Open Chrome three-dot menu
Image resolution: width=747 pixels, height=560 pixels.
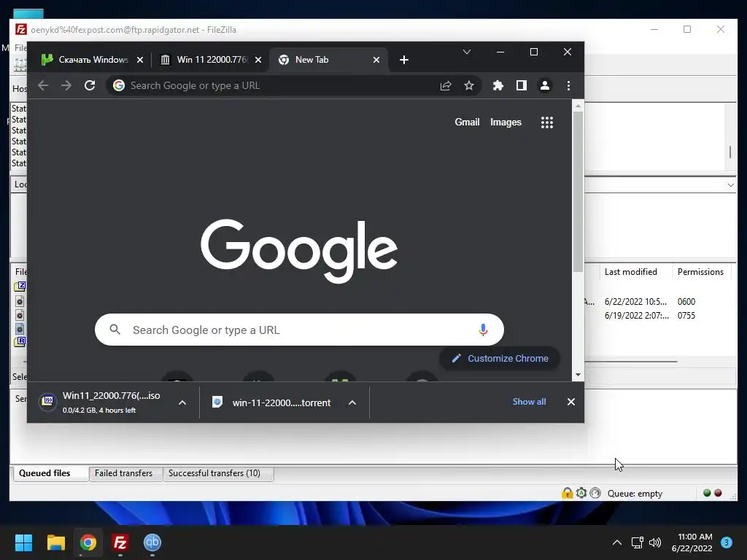(x=568, y=86)
